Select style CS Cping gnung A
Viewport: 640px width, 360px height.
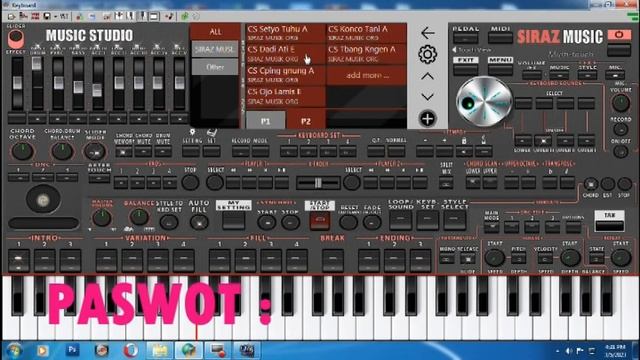[285, 75]
